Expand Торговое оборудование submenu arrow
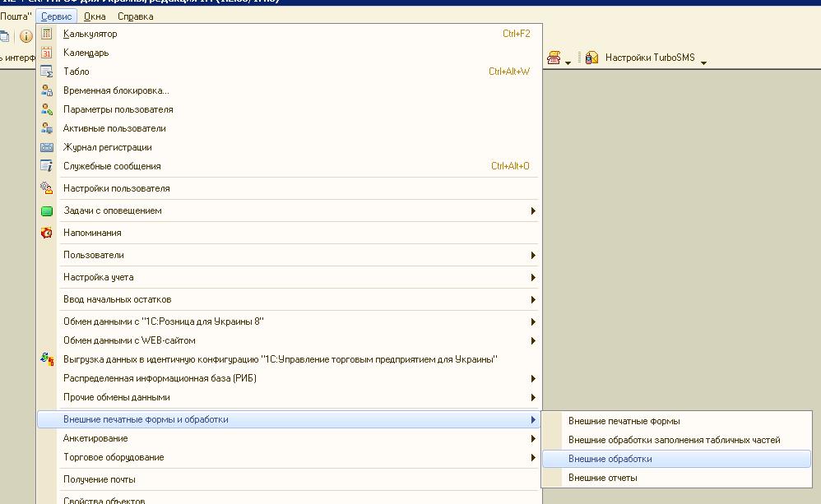 tap(532, 457)
